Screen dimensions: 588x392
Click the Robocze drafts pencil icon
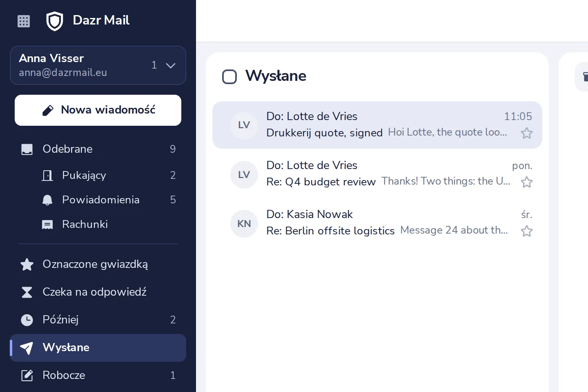click(27, 376)
